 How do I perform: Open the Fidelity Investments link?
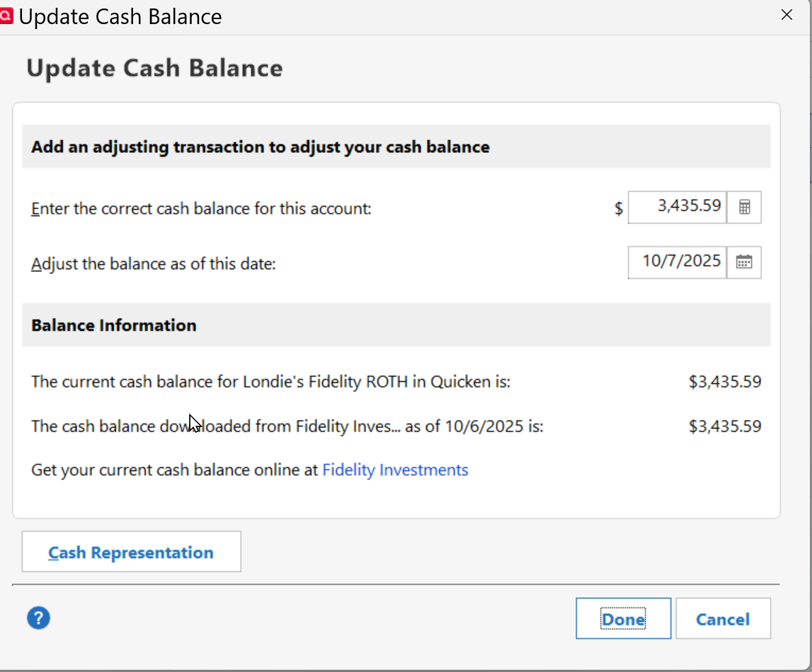pos(395,470)
